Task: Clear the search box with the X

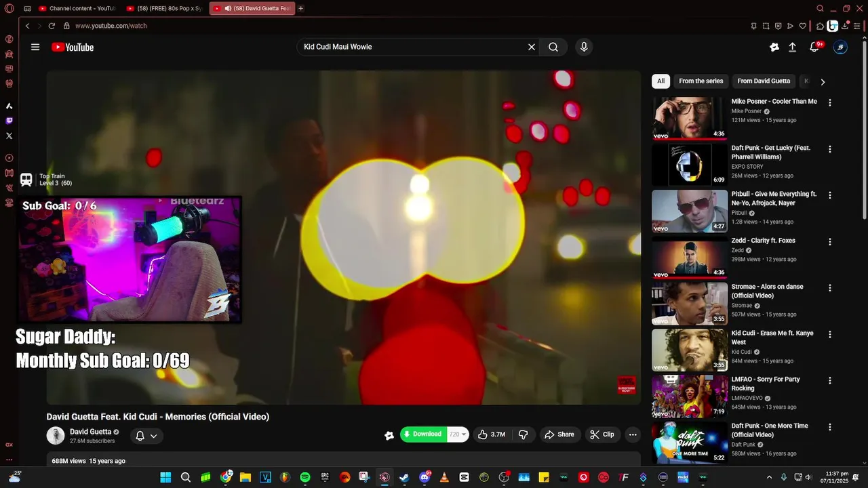Action: (x=532, y=47)
